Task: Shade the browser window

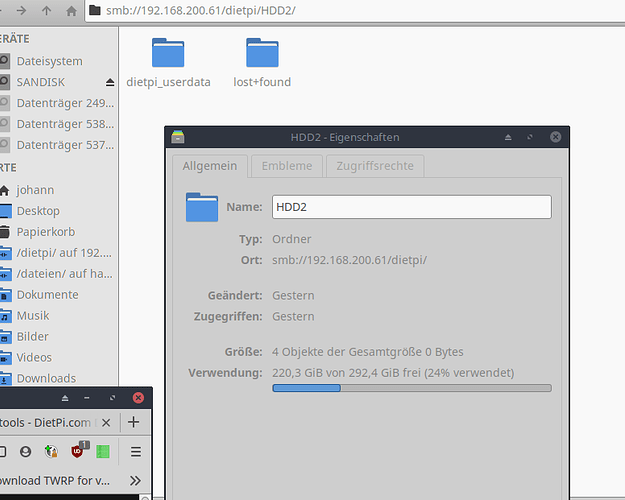Action: [x=65, y=398]
